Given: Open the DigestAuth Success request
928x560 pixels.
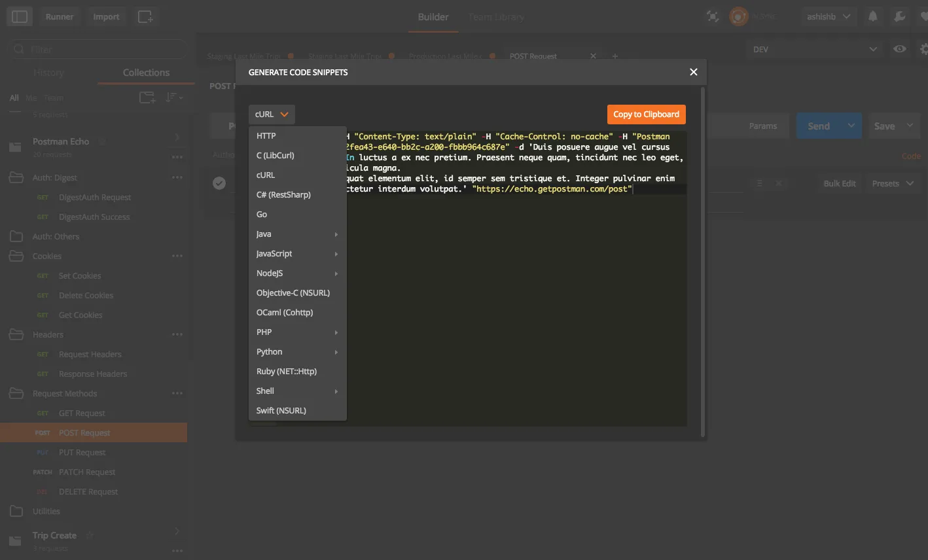Looking at the screenshot, I should click(x=94, y=217).
